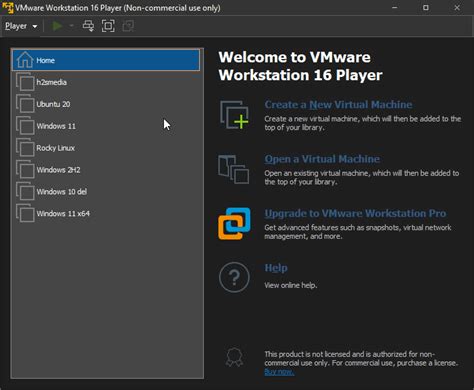This screenshot has height=390, width=474.
Task: Enter full screen mode via toolbar icon
Action: pyautogui.click(x=108, y=26)
